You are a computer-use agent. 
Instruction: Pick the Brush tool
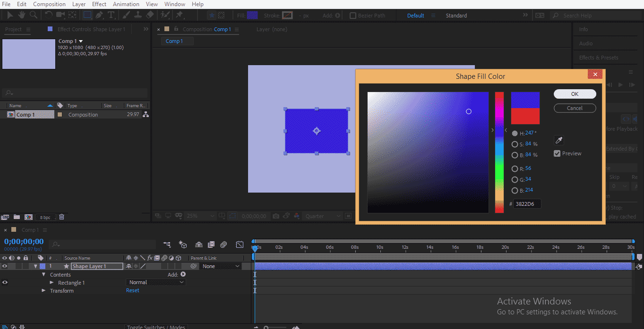[x=125, y=15]
